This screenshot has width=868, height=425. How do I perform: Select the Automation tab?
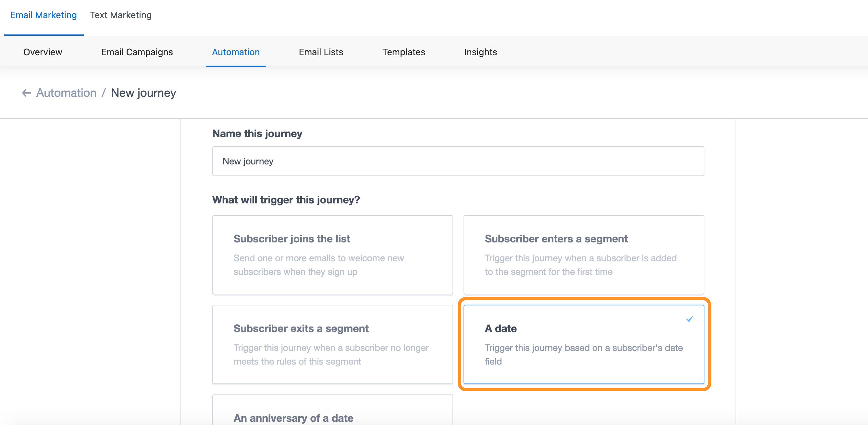pos(236,52)
